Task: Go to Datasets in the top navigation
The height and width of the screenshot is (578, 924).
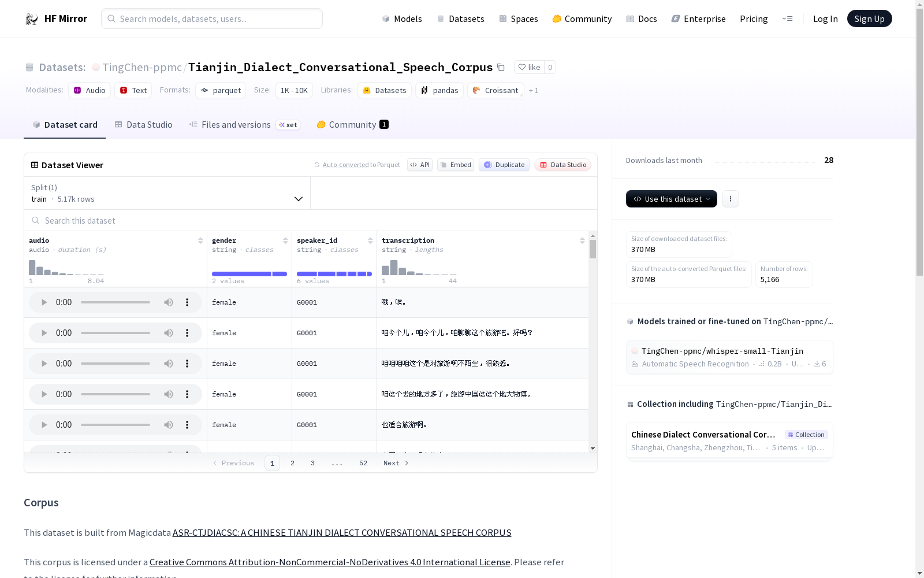Action: tap(460, 19)
